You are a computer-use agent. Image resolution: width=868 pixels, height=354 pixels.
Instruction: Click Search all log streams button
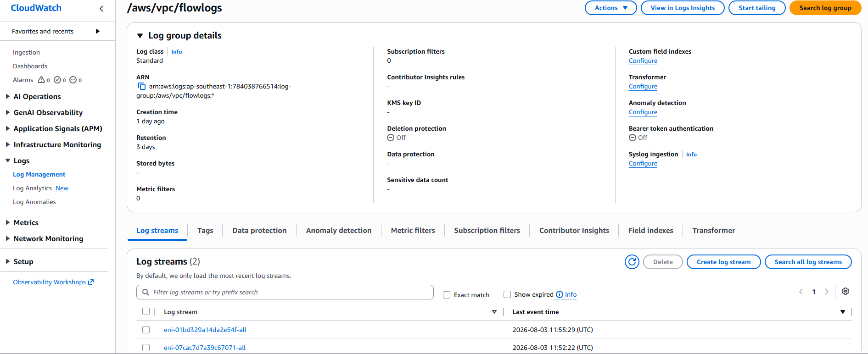click(x=808, y=262)
